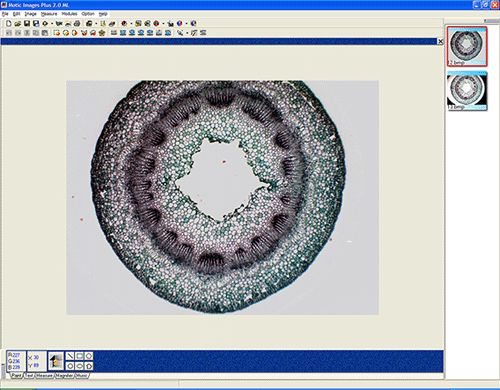
Task: Click the color picker arrow swatch button
Action: [x=56, y=361]
